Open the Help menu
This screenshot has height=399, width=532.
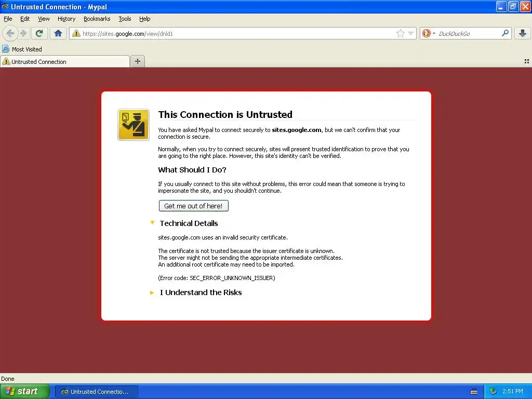coord(145,19)
